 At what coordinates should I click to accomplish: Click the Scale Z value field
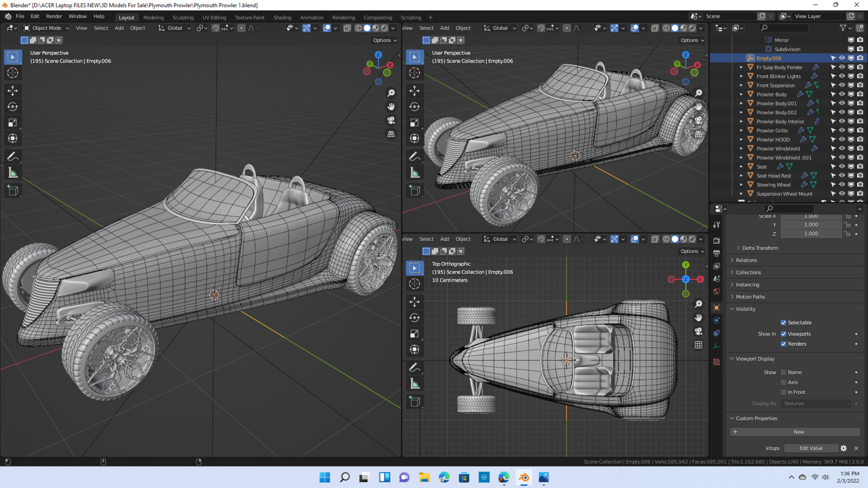(811, 234)
